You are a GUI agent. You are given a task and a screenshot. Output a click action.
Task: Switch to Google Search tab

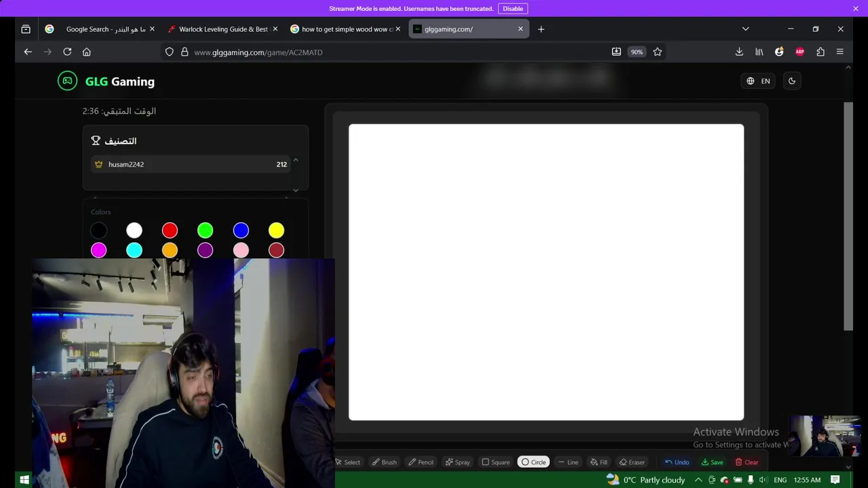point(100,29)
